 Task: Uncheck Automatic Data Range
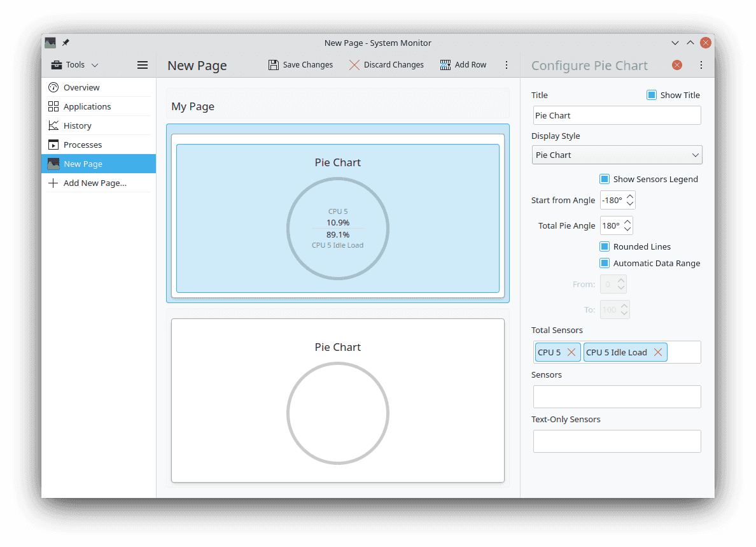[604, 263]
